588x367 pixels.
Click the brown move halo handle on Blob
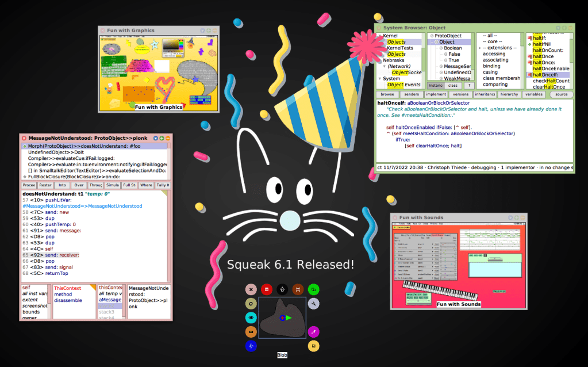click(x=298, y=289)
